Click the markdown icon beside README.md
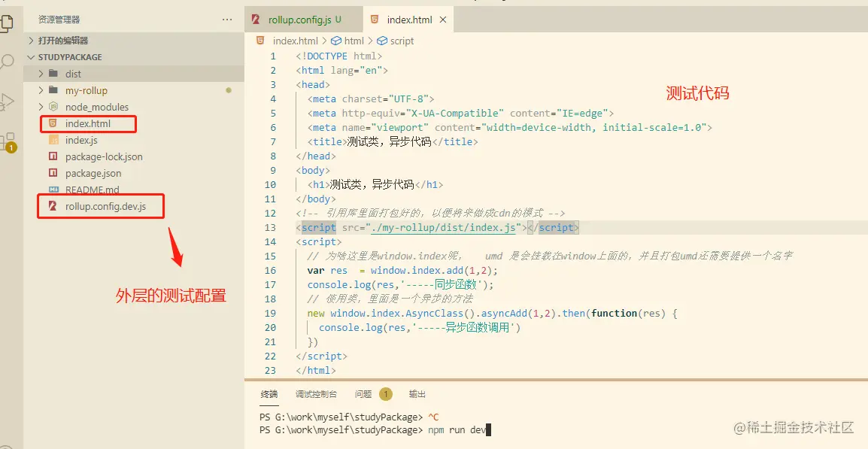868x449 pixels. pyautogui.click(x=53, y=190)
